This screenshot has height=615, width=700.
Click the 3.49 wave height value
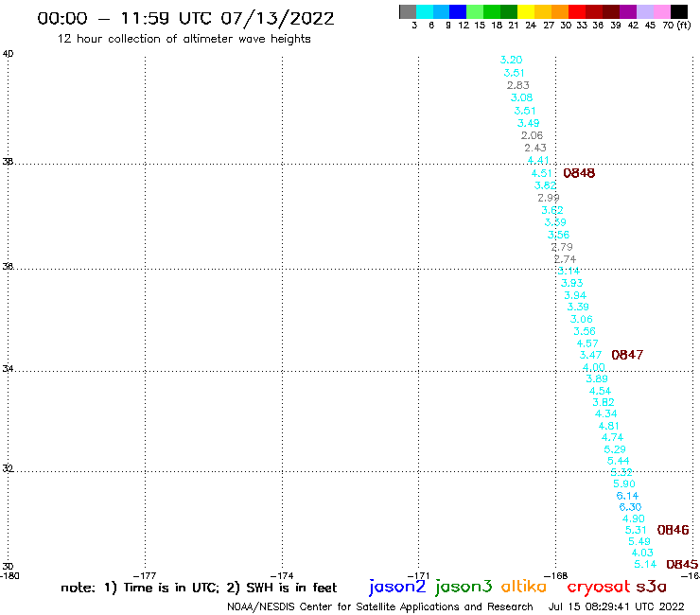528,123
